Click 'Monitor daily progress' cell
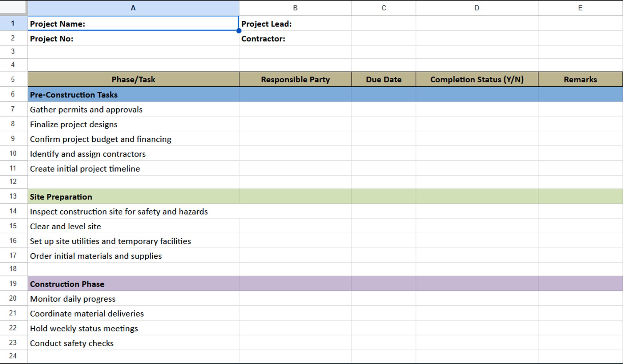 point(133,299)
